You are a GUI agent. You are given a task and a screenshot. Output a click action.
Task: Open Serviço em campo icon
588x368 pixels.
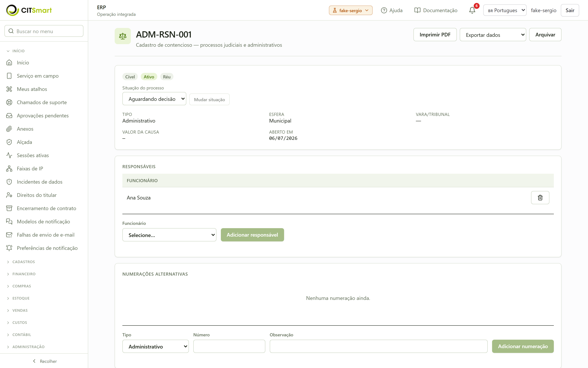pyautogui.click(x=9, y=76)
